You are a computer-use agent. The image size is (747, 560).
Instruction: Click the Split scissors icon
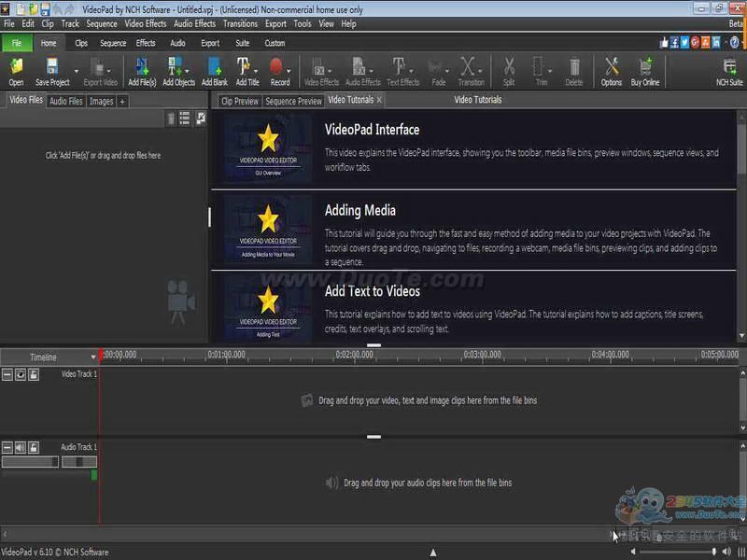[509, 72]
